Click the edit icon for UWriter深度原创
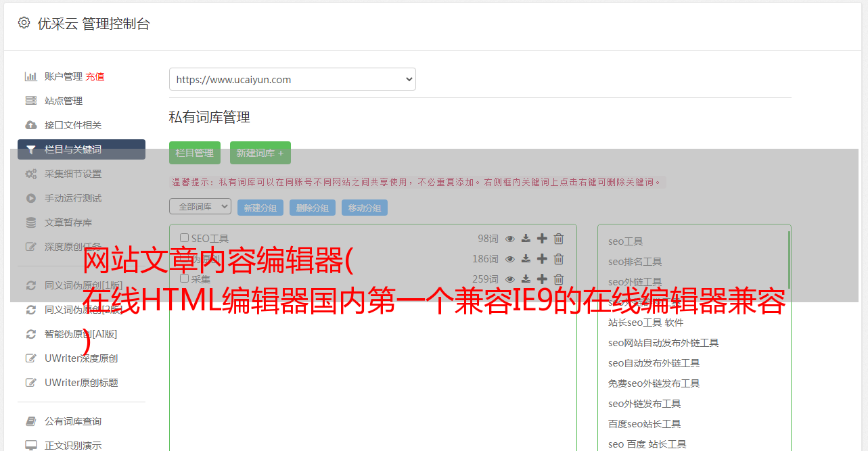The height and width of the screenshot is (451, 868). click(30, 358)
